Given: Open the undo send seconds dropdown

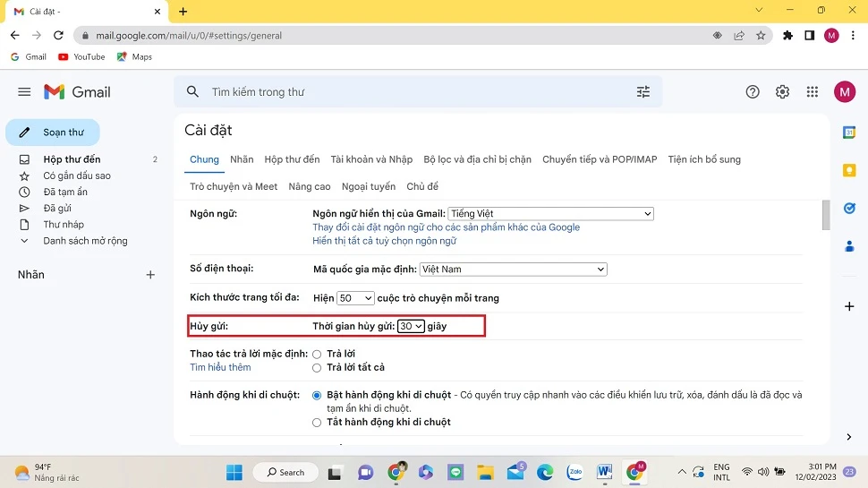Looking at the screenshot, I should (x=411, y=327).
